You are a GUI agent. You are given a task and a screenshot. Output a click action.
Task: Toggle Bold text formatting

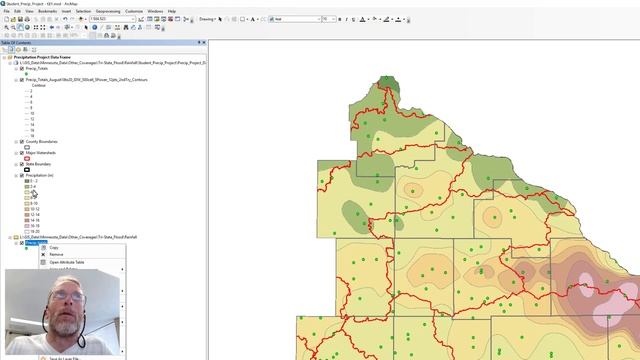tap(340, 19)
